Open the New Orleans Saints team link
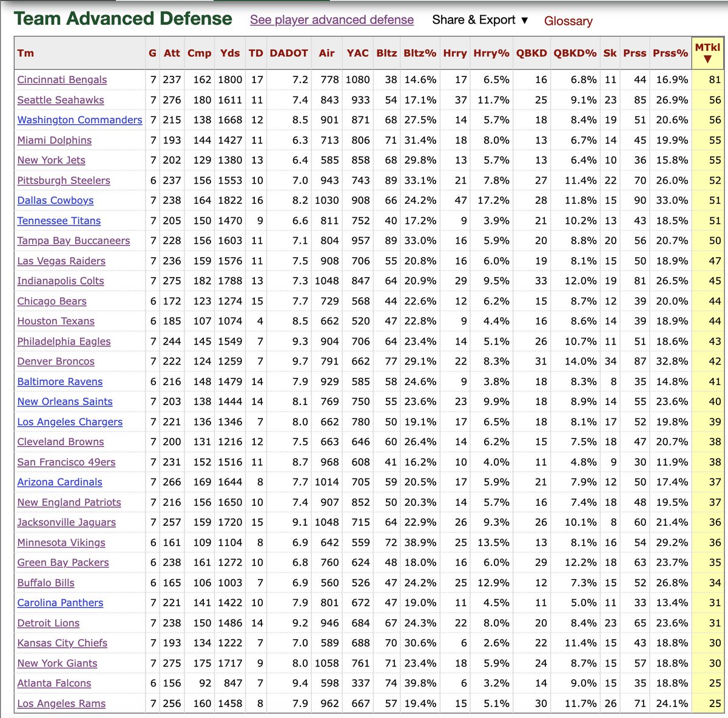Image resolution: width=728 pixels, height=718 pixels. click(65, 401)
